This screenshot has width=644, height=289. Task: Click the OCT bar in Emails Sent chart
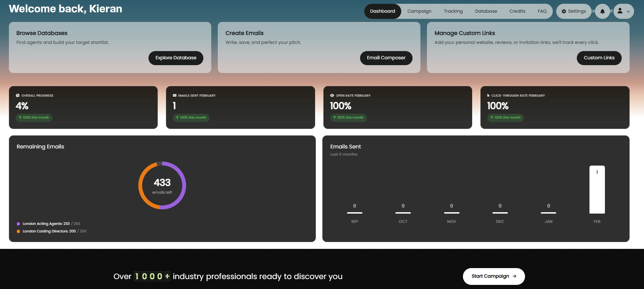pyautogui.click(x=403, y=213)
